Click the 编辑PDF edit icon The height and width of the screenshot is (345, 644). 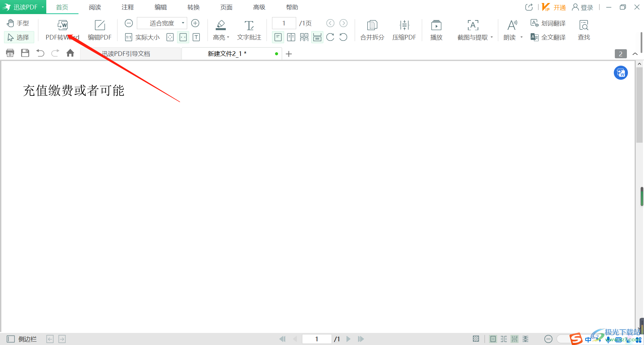pyautogui.click(x=100, y=30)
